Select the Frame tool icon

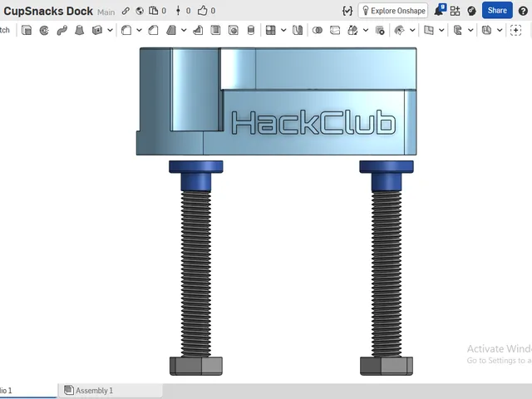click(458, 30)
